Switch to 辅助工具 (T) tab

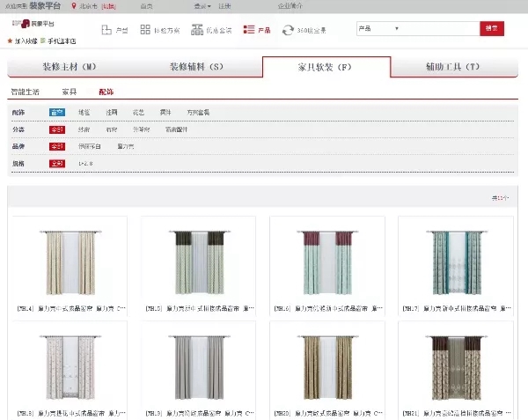[452, 67]
